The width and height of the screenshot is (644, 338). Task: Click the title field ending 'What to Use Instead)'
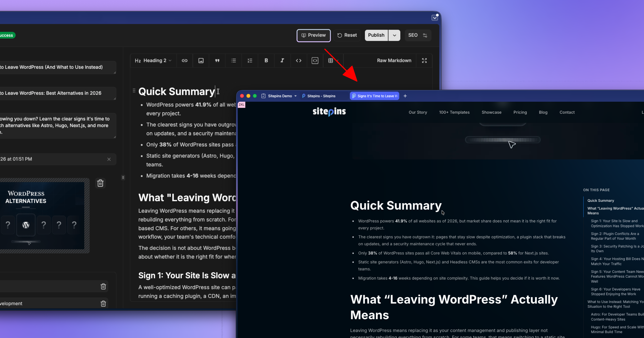(57, 67)
